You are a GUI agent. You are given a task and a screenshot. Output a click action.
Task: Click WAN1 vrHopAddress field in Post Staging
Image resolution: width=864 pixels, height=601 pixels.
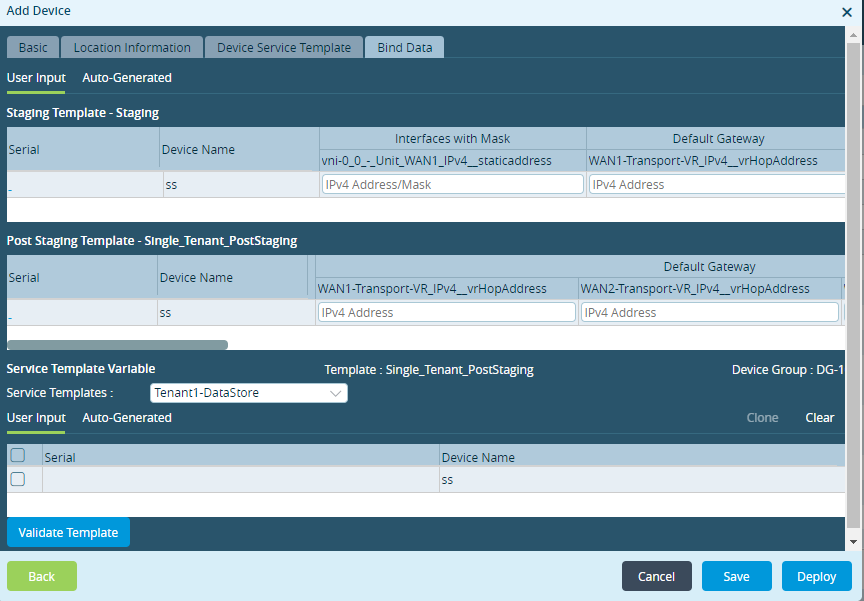pos(446,312)
